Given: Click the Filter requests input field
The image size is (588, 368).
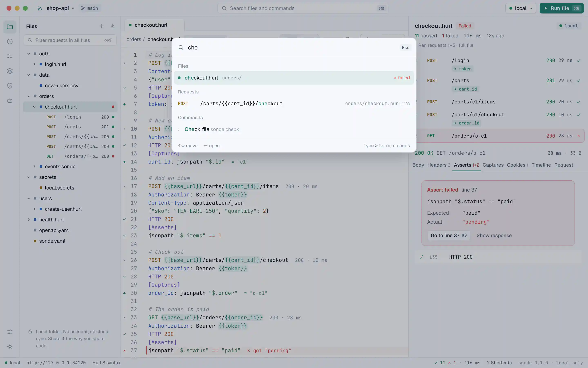Looking at the screenshot, I should pos(70,40).
